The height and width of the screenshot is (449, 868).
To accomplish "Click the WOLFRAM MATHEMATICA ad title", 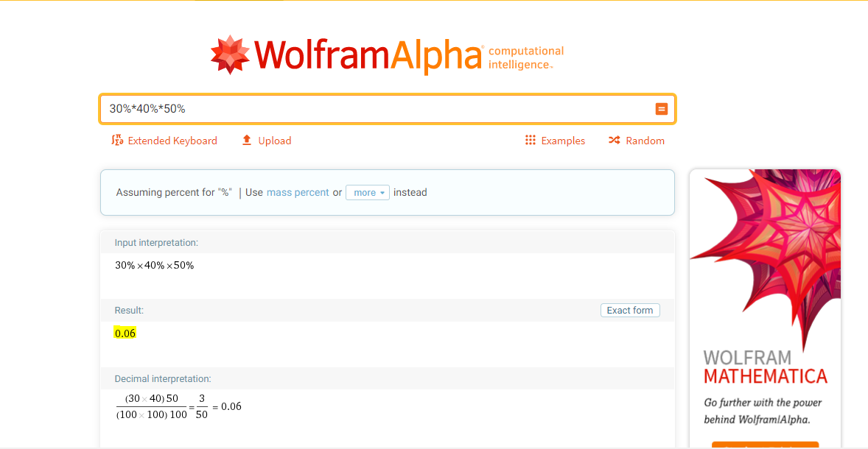I will point(765,366).
